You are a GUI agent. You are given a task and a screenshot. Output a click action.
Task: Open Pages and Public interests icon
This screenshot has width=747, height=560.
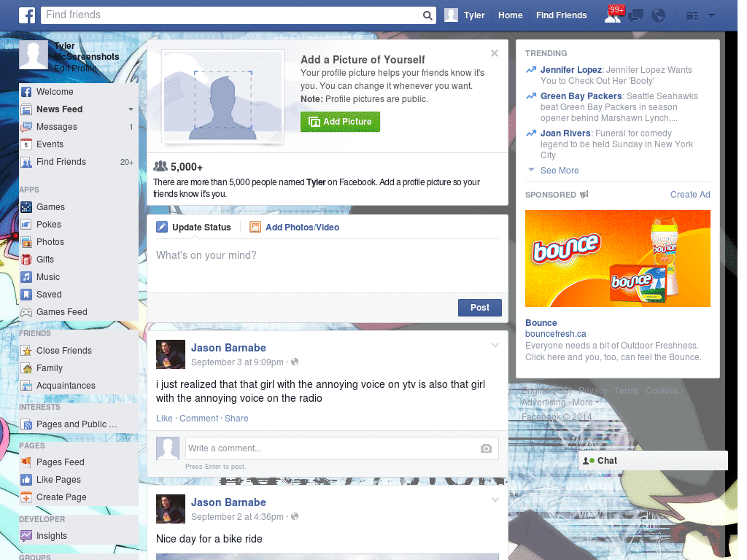click(27, 424)
